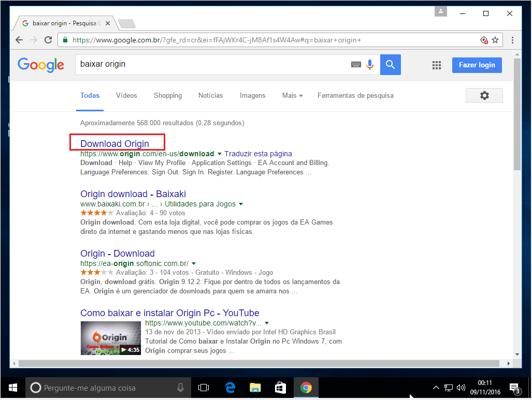Bookmark this page with the star
Image resolution: width=532 pixels, height=400 pixels.
[495, 40]
